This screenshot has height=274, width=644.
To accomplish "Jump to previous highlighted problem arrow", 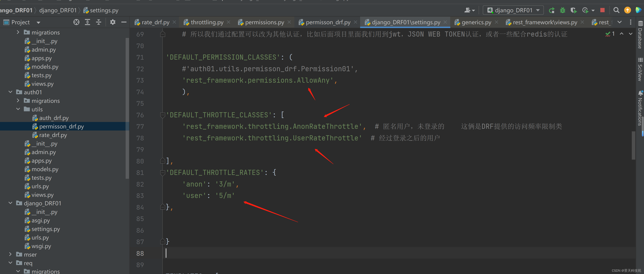I will (621, 34).
